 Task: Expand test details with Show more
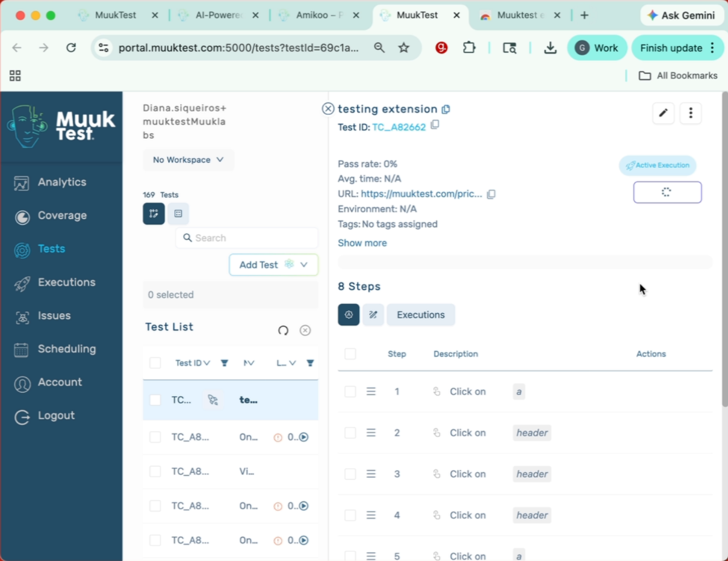click(362, 243)
